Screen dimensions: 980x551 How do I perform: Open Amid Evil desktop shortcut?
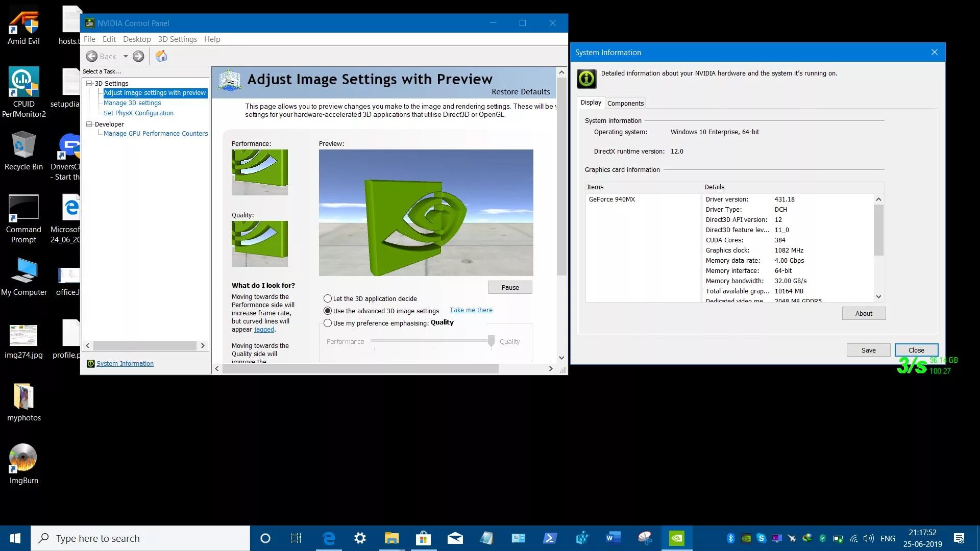click(x=23, y=26)
